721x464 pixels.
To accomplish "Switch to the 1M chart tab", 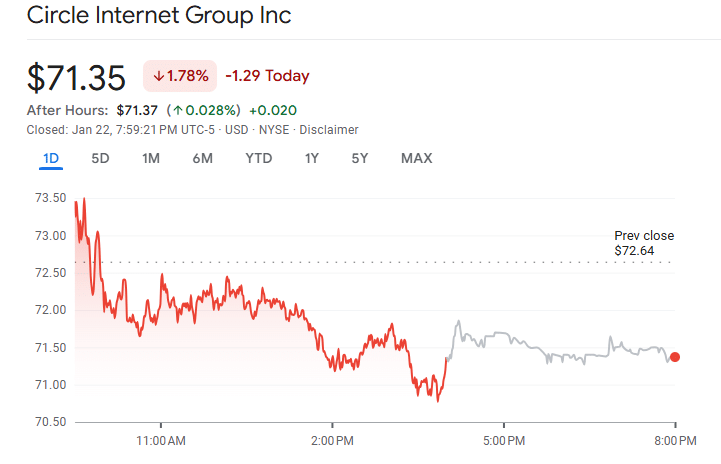I will [x=151, y=158].
